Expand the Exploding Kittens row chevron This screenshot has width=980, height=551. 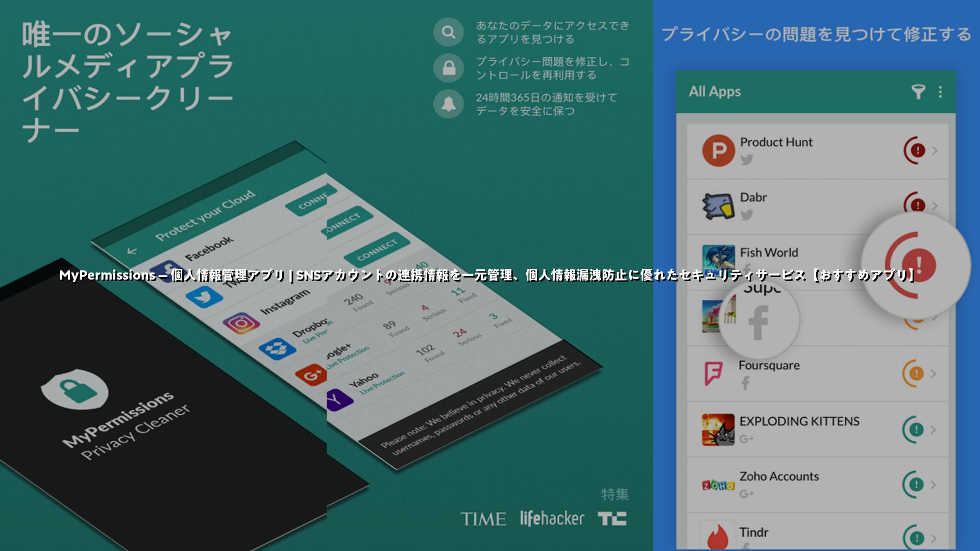(x=933, y=430)
